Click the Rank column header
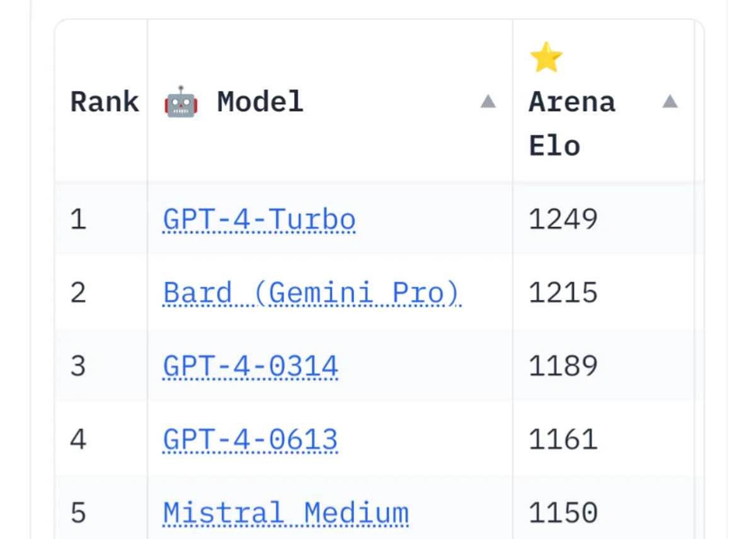This screenshot has width=756, height=539. (105, 101)
